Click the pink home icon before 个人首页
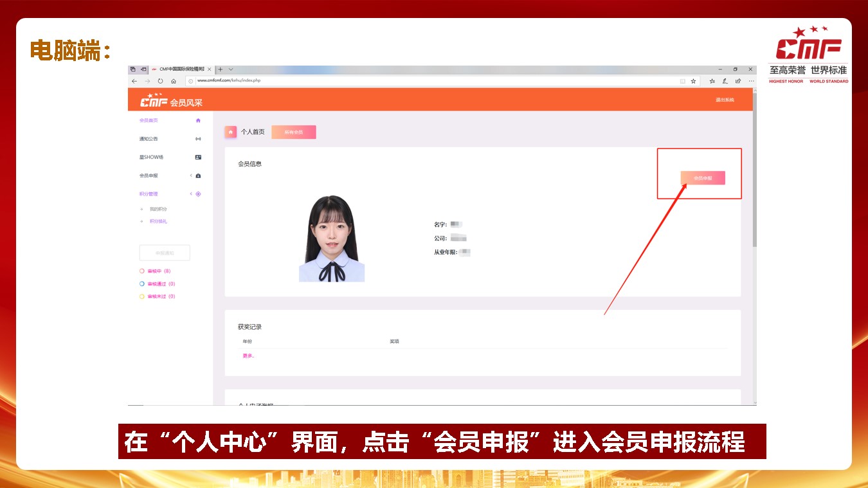Screen dimensions: 868x488 231,131
